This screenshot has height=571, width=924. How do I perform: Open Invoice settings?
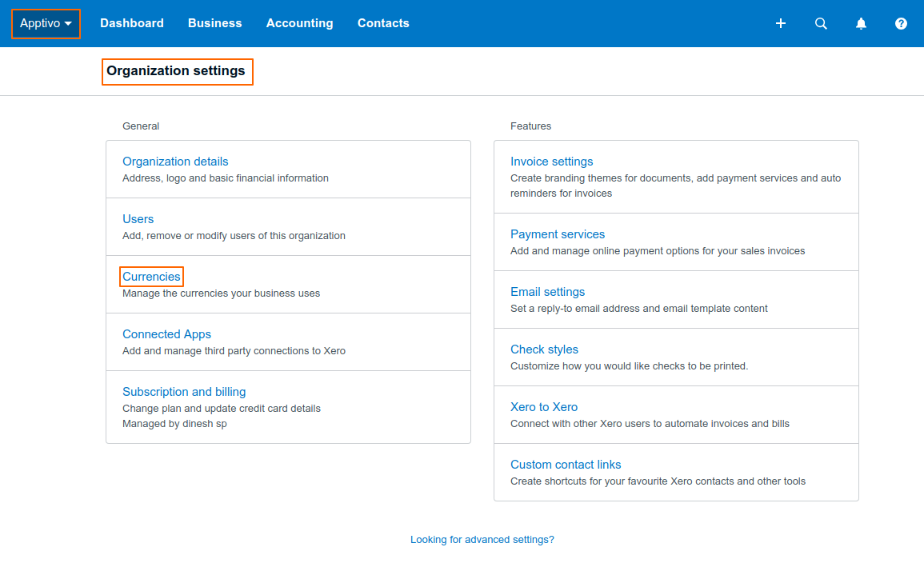552,162
